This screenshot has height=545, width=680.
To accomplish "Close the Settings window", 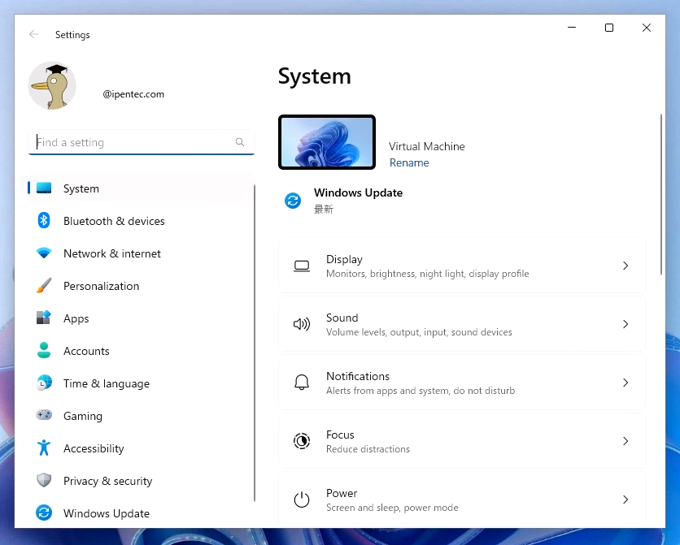I will 646,27.
